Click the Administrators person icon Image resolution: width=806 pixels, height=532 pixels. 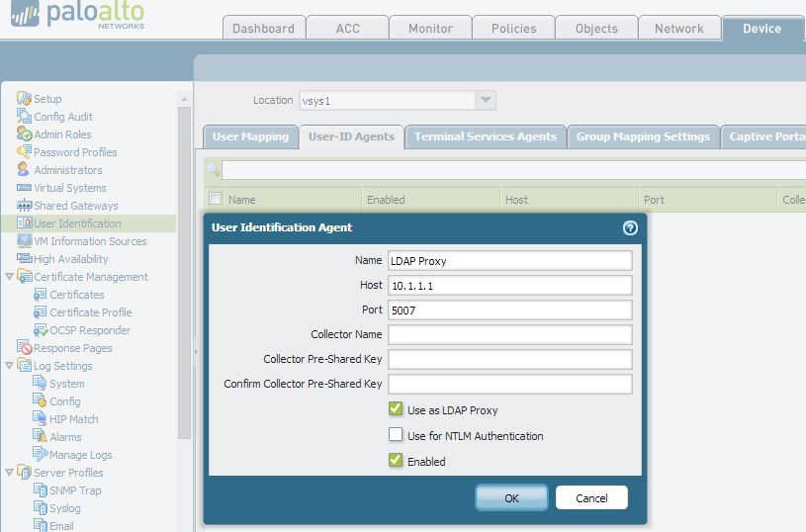(23, 169)
